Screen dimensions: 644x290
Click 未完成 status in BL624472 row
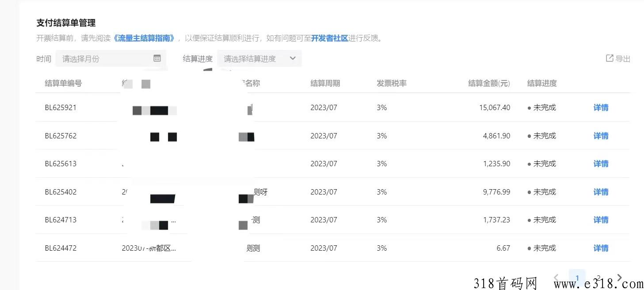[542, 248]
